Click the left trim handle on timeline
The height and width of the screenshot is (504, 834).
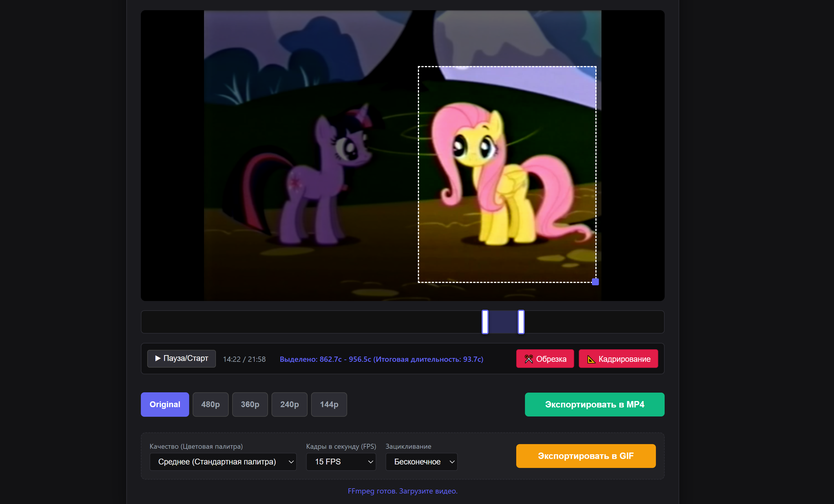pyautogui.click(x=485, y=322)
